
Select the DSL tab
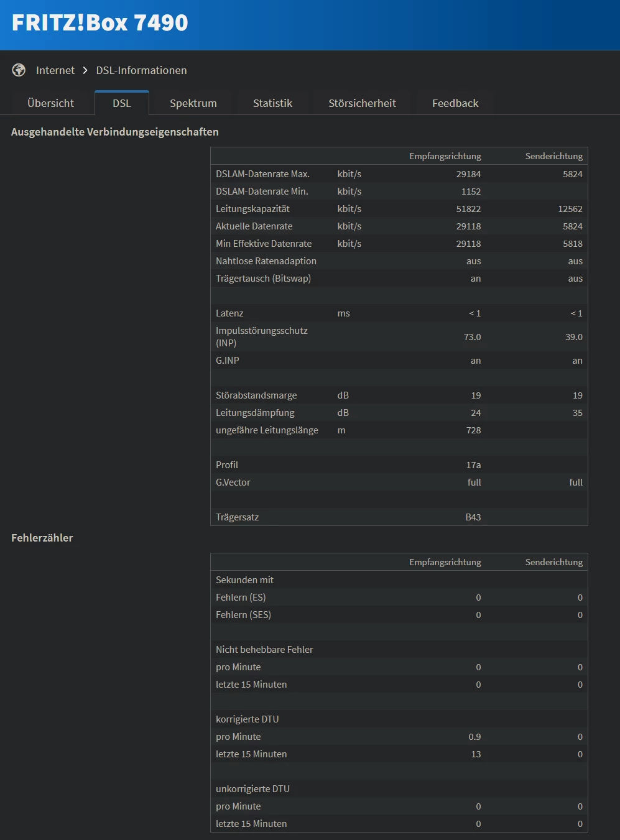(122, 103)
